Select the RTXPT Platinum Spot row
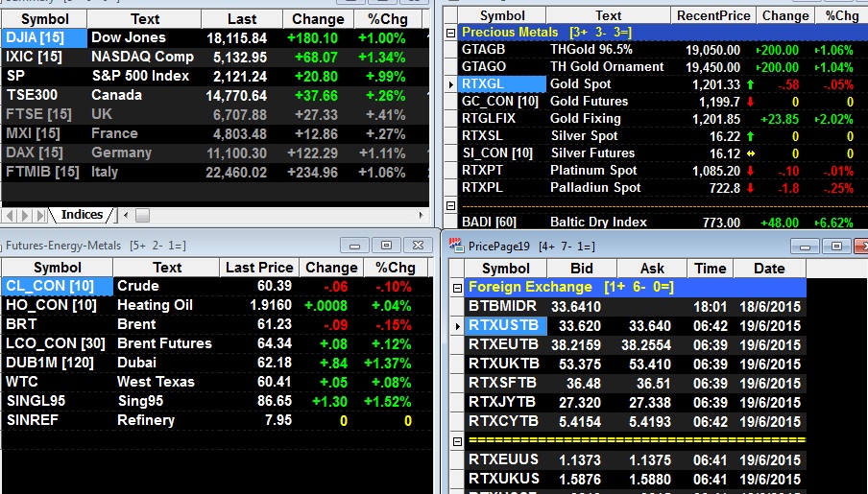 coord(663,171)
